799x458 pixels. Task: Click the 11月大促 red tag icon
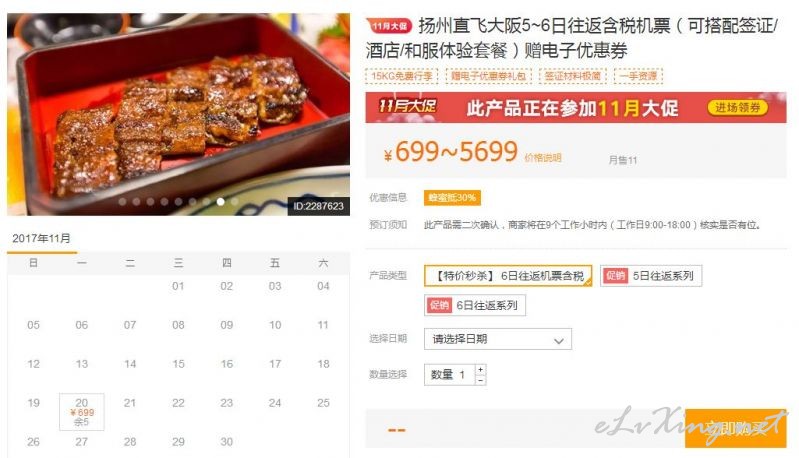point(389,25)
